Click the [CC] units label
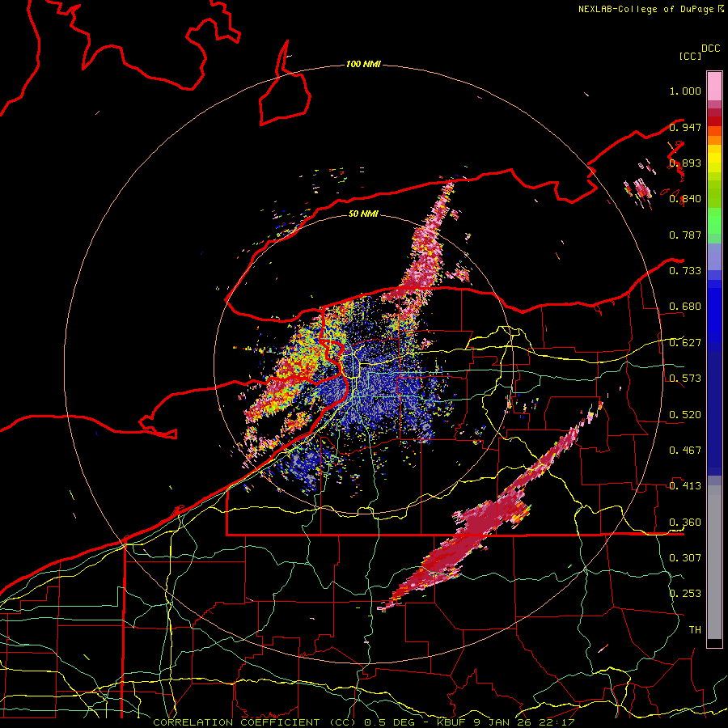Image resolution: width=728 pixels, height=728 pixels. pyautogui.click(x=690, y=56)
